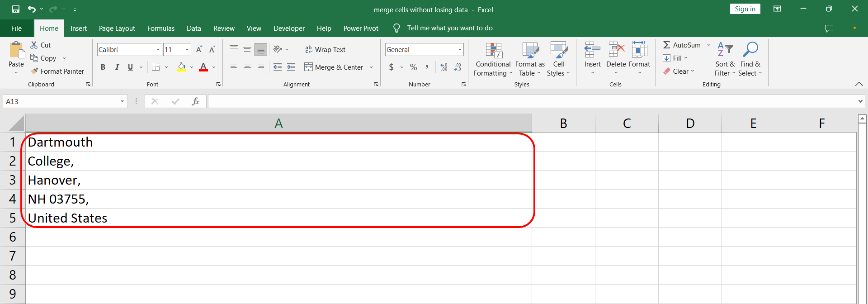The image size is (868, 304).
Task: Click Percent Style icon
Action: (413, 67)
